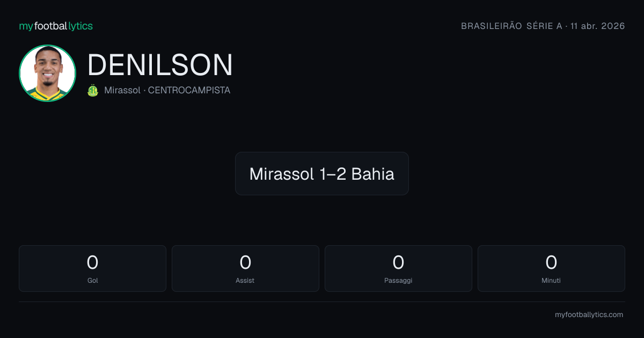644x338 pixels.
Task: Click the Minuti label text
Action: click(551, 280)
